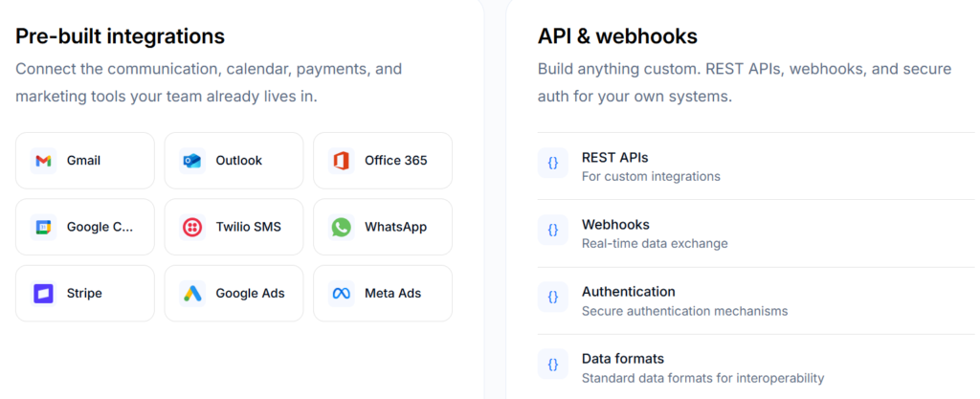This screenshot has height=399, width=980.
Task: Click the Data formats row title
Action: tap(622, 359)
